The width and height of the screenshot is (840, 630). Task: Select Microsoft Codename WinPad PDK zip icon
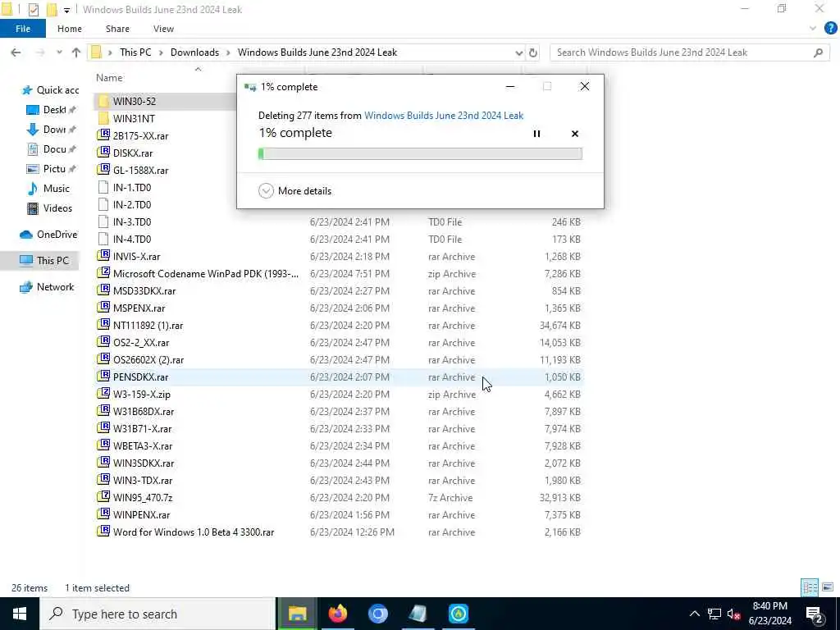(x=103, y=273)
